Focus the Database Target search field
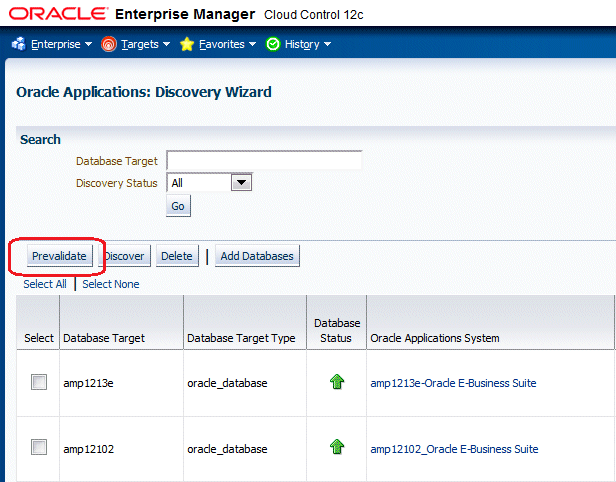 click(x=264, y=160)
